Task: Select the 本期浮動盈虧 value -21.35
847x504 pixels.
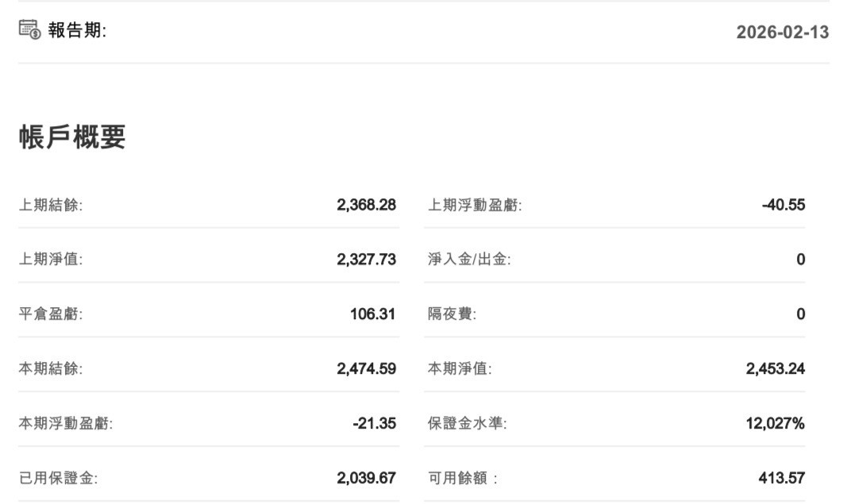Action: pyautogui.click(x=374, y=423)
